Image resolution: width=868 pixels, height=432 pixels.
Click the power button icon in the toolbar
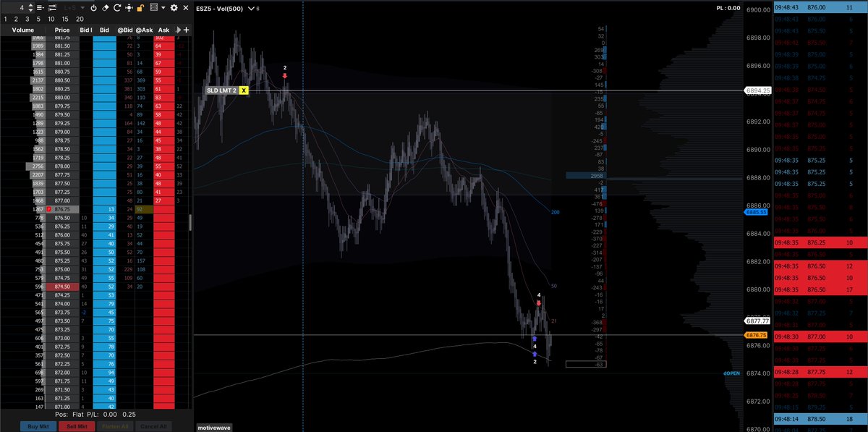(94, 8)
